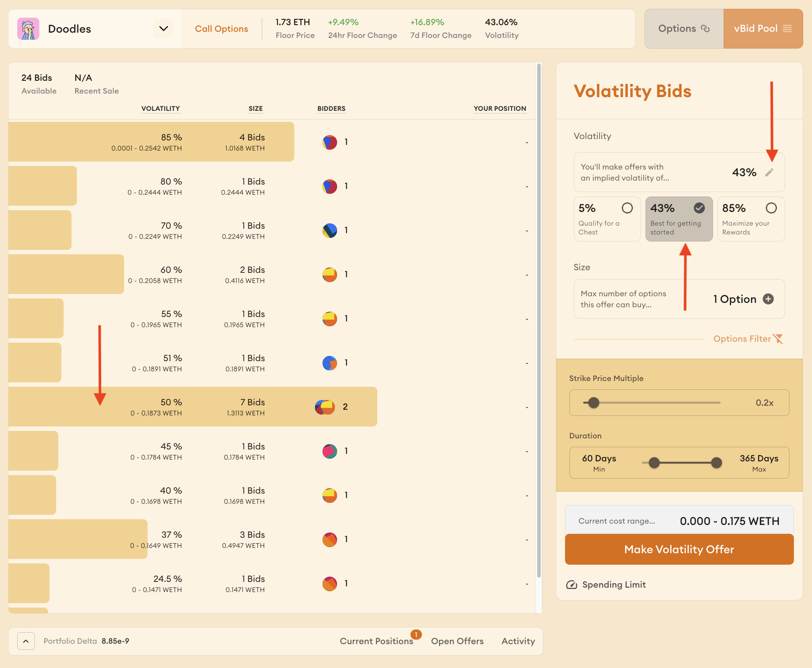Click the Spending Limit gauge icon
Image resolution: width=812 pixels, height=668 pixels.
point(572,585)
